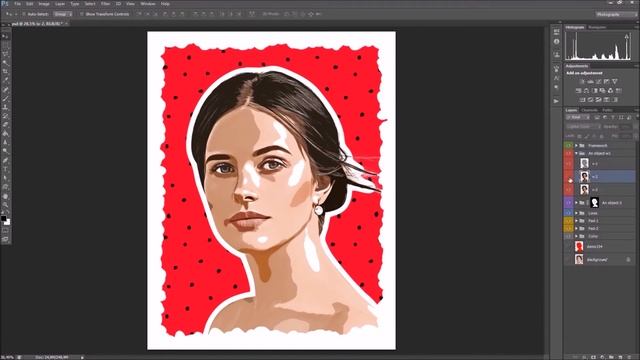Toggle visibility of the w-1 layer
The width and height of the screenshot is (640, 360).
click(568, 164)
